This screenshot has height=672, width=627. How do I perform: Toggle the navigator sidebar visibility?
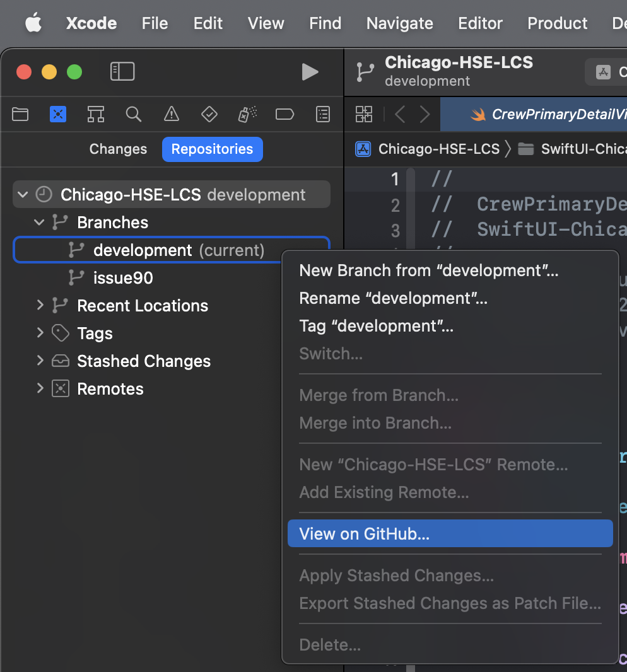coord(122,72)
